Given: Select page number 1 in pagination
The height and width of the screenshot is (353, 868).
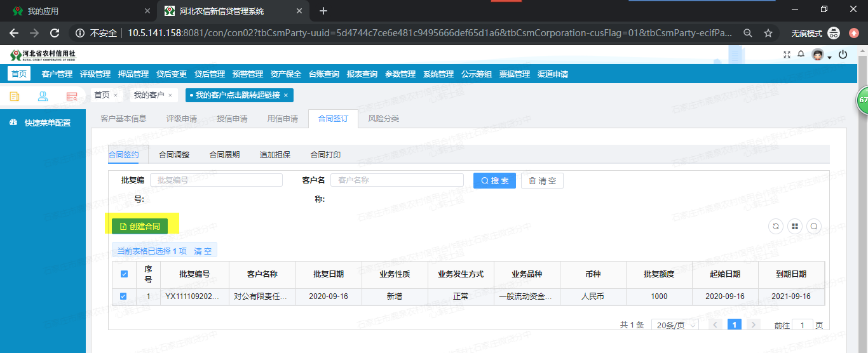Looking at the screenshot, I should click(735, 324).
